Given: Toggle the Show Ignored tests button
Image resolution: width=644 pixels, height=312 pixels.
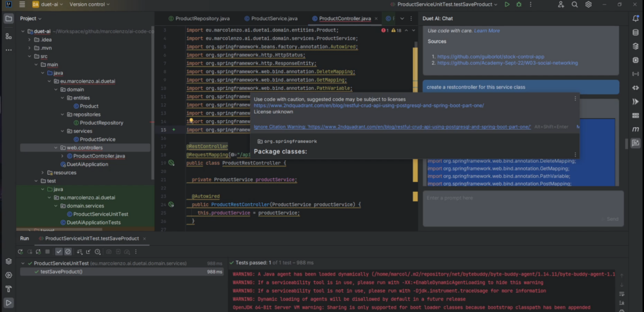Looking at the screenshot, I should [68, 251].
